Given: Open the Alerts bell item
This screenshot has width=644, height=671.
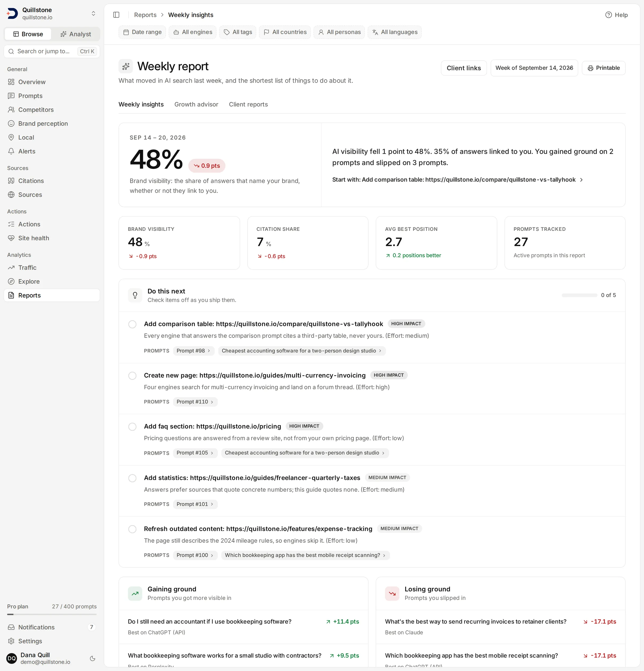Looking at the screenshot, I should (52, 151).
